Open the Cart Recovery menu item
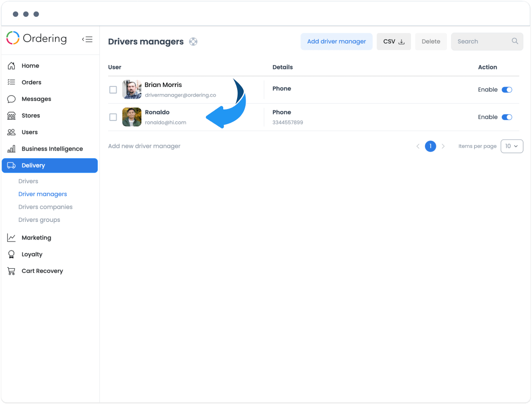The height and width of the screenshot is (405, 532). (50, 271)
